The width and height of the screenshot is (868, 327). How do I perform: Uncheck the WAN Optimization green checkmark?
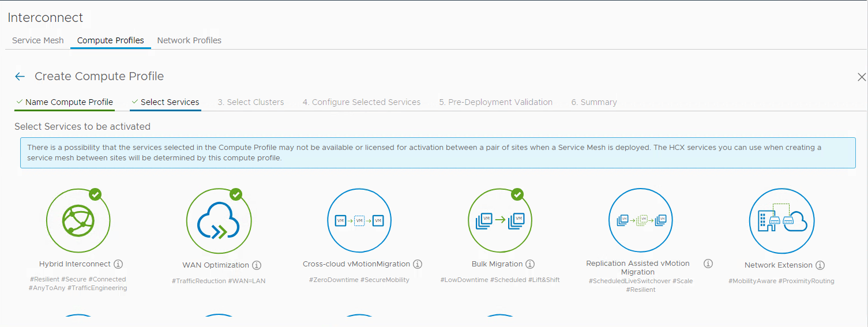236,194
